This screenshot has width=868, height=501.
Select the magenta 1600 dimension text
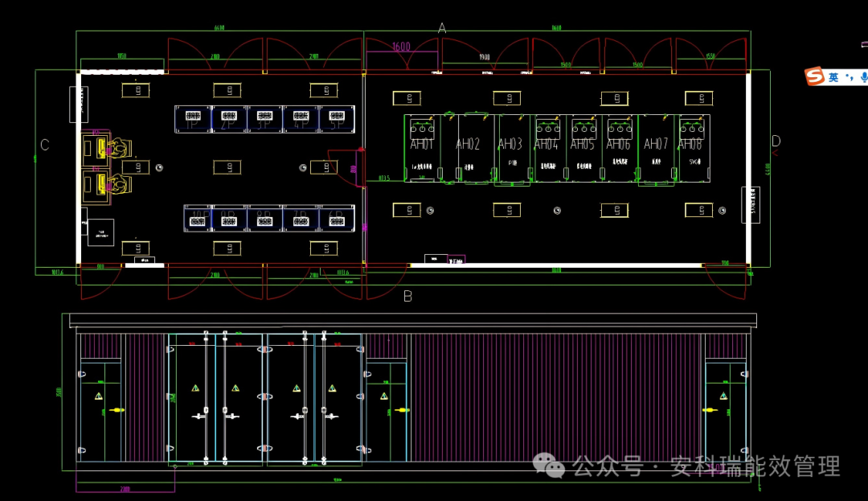401,47
